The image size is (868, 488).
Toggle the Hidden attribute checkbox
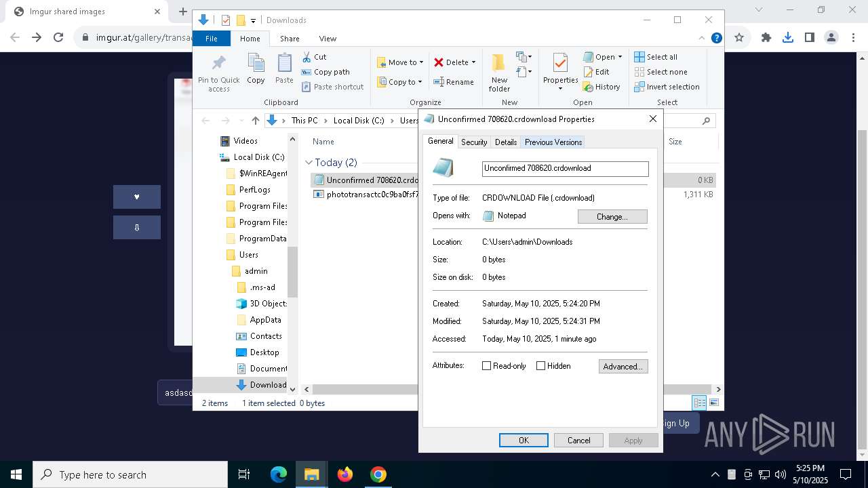pos(540,366)
